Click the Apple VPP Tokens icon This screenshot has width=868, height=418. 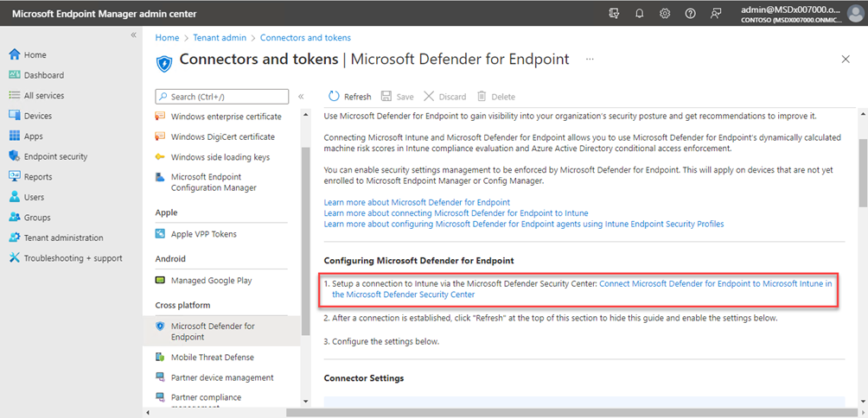coord(161,234)
